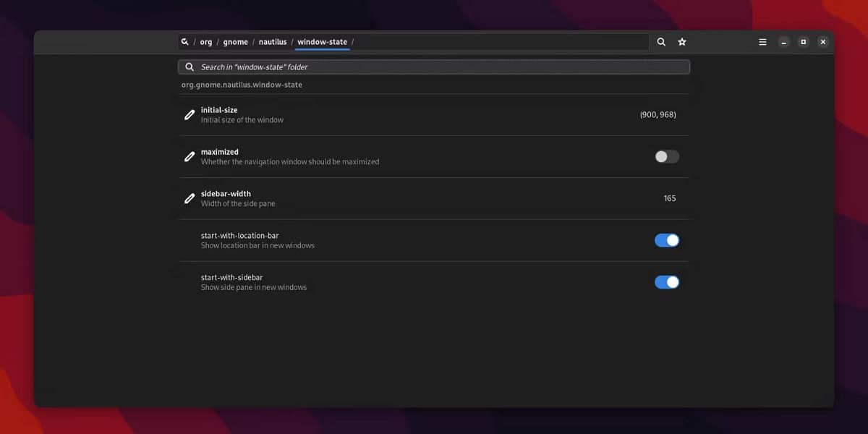The width and height of the screenshot is (868, 434).
Task: Edit initial-size using its pencil icon
Action: point(190,115)
